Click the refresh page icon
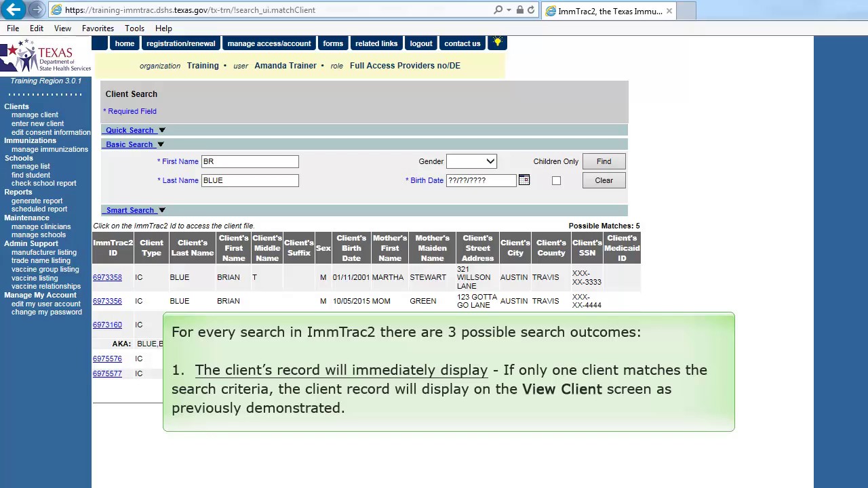Screen dimensions: 868x488 [x=531, y=9]
